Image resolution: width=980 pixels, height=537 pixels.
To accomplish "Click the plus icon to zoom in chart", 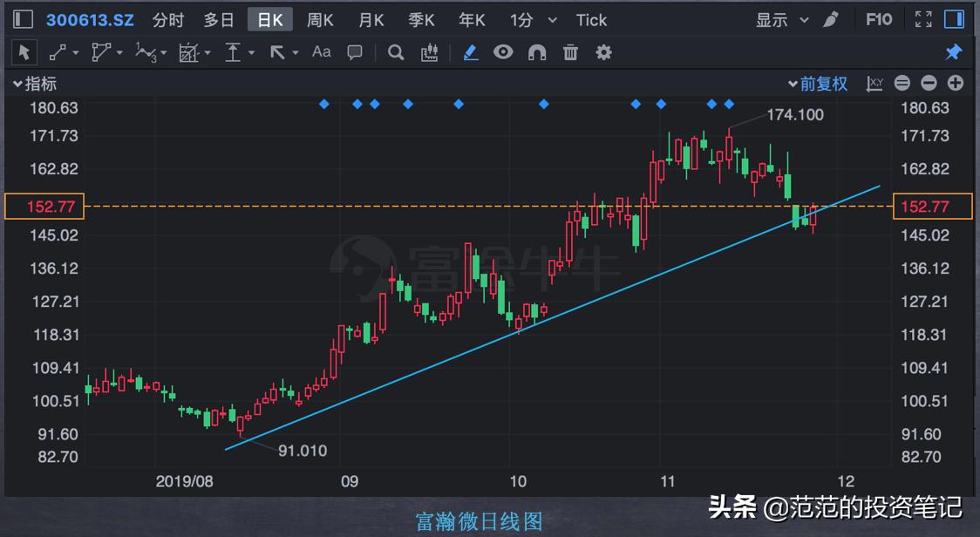I will pyautogui.click(x=956, y=83).
